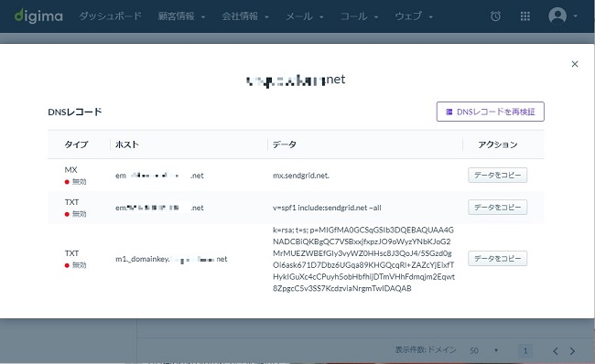
Task: Open the 50 items-per-page dropdown
Action: pos(483,350)
